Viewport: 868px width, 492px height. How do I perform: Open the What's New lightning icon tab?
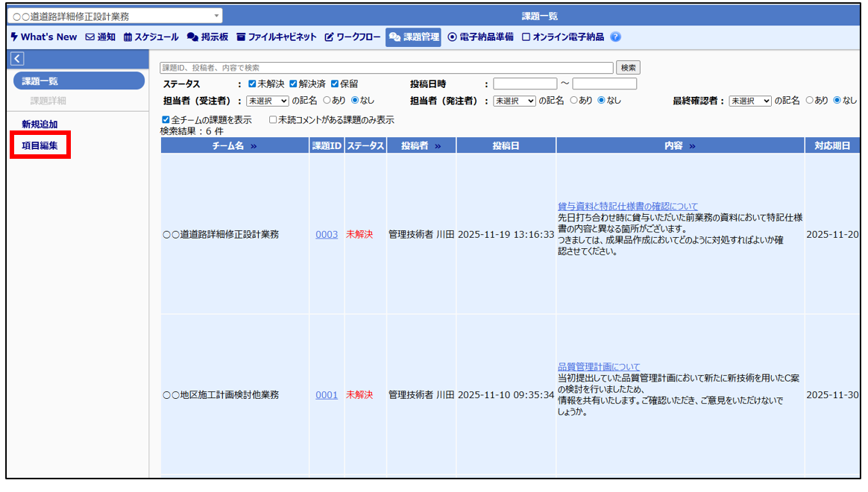tap(14, 37)
